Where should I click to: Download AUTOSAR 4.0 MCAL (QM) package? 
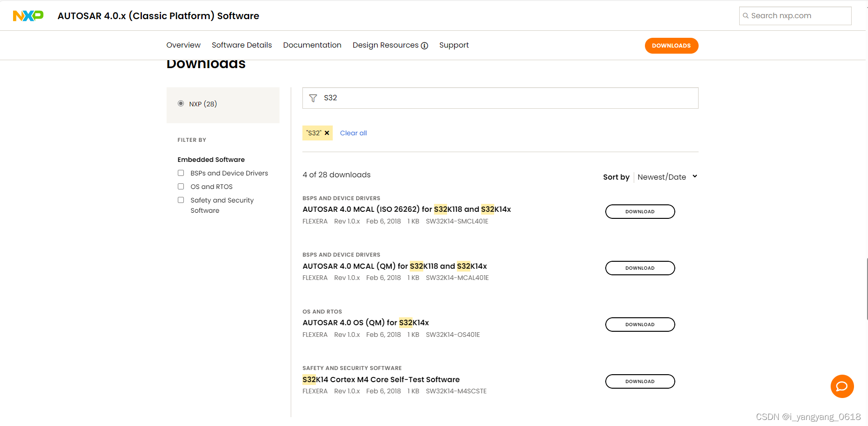click(640, 268)
